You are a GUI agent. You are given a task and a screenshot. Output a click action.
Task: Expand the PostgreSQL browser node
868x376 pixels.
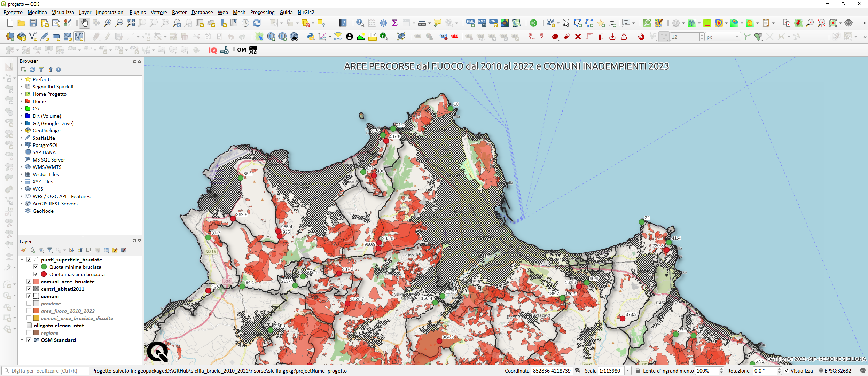click(x=21, y=145)
